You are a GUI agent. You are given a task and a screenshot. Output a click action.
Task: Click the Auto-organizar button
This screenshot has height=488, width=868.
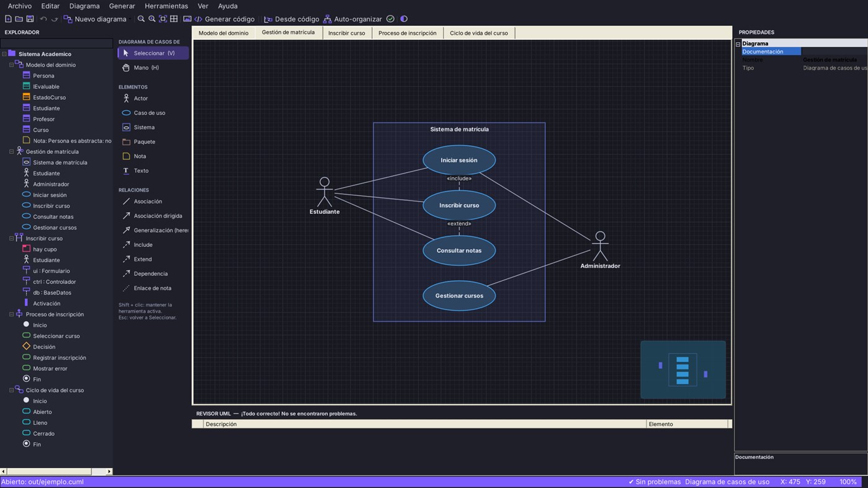352,19
